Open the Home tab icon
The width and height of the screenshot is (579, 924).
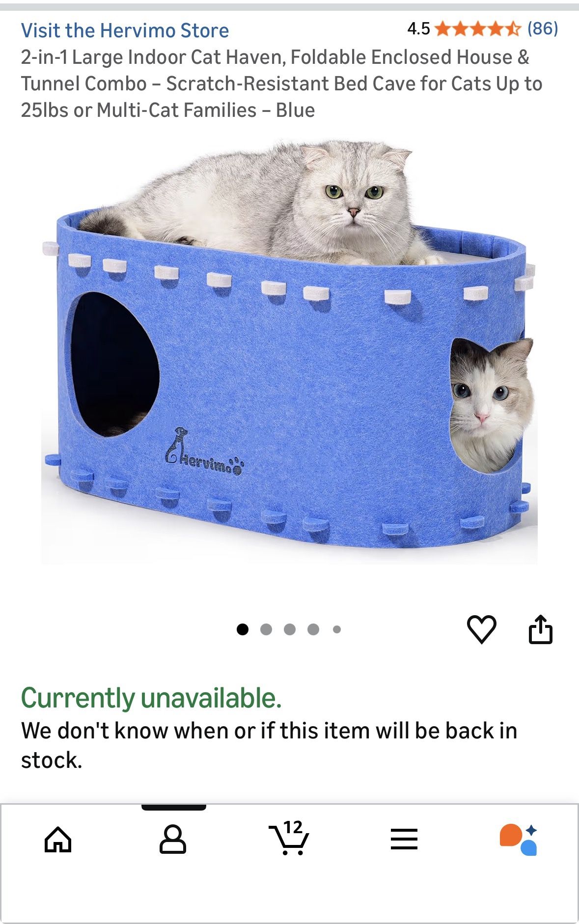pos(58,840)
